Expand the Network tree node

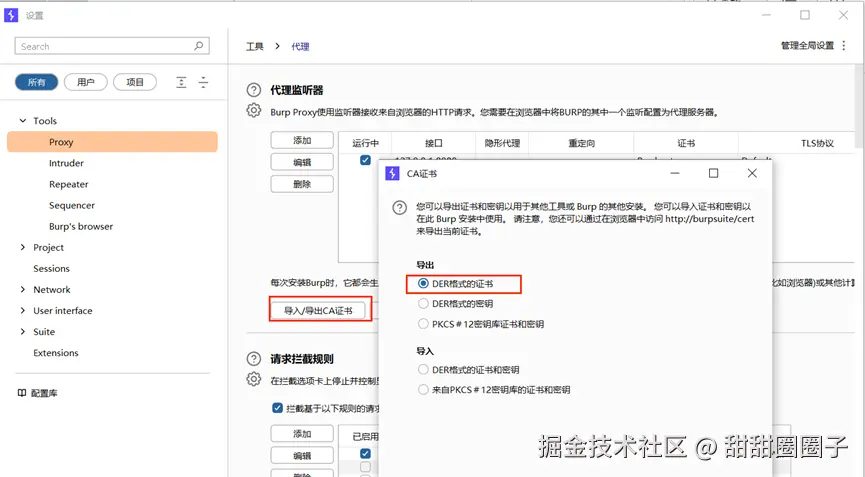23,289
